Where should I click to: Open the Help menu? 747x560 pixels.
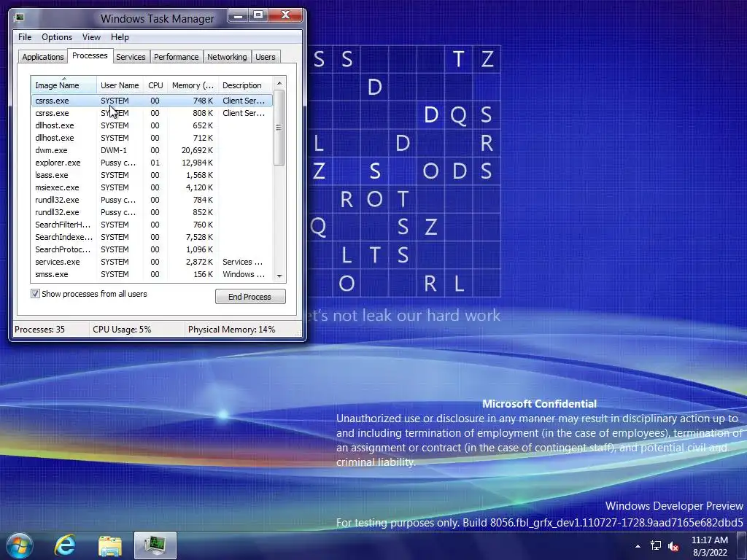click(x=120, y=37)
